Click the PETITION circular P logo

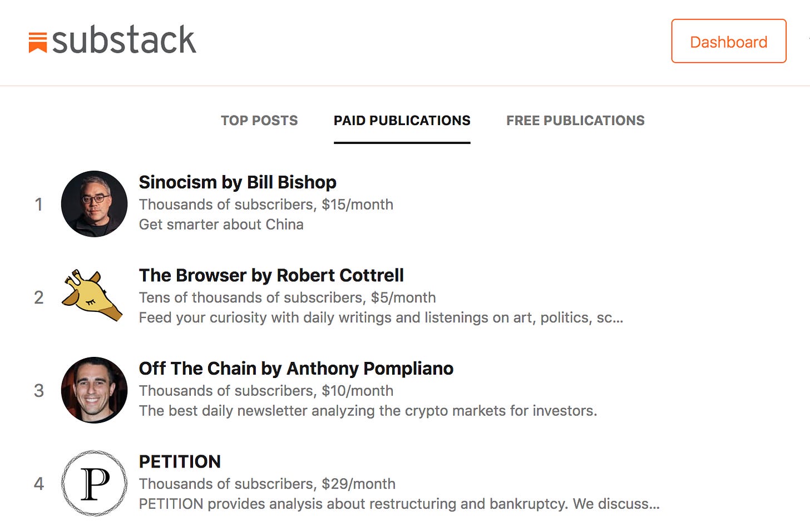pyautogui.click(x=94, y=483)
